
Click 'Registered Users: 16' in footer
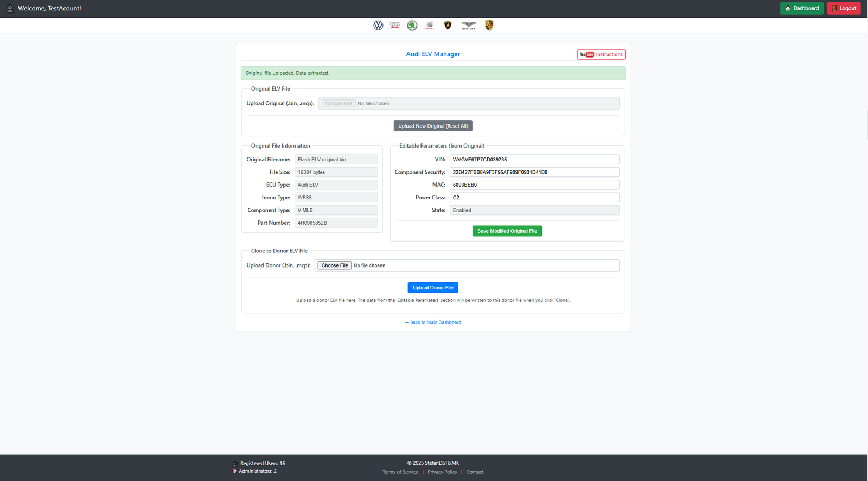click(263, 464)
